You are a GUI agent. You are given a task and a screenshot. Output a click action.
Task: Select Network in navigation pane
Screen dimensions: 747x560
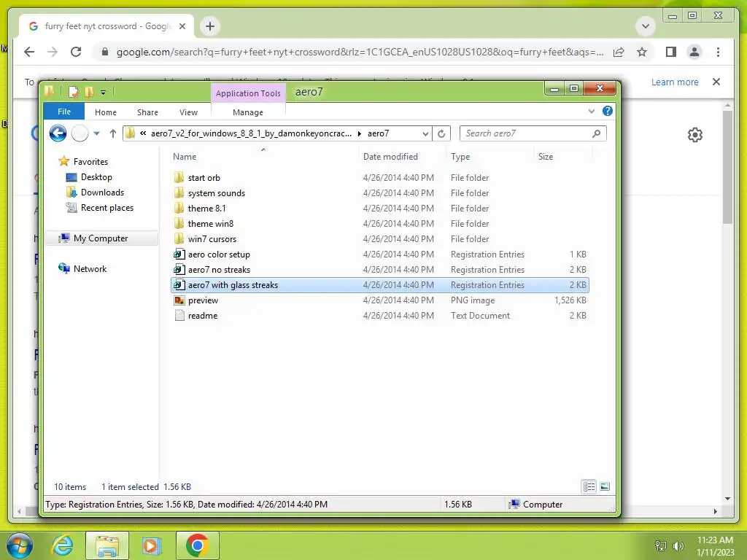pyautogui.click(x=82, y=268)
